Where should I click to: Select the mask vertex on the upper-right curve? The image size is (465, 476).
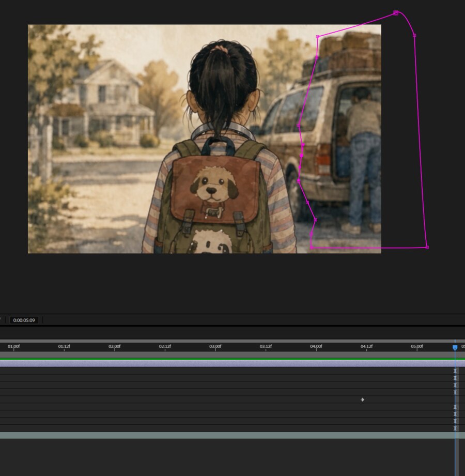[414, 36]
